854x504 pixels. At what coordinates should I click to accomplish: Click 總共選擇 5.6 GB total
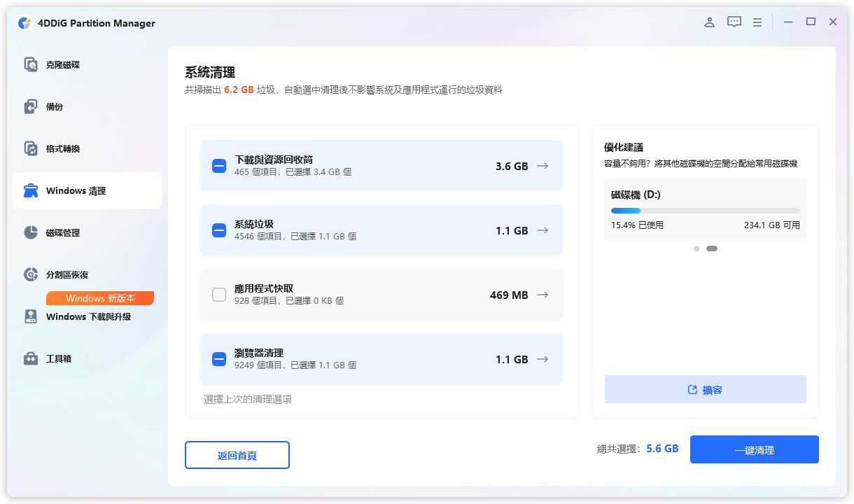[638, 449]
